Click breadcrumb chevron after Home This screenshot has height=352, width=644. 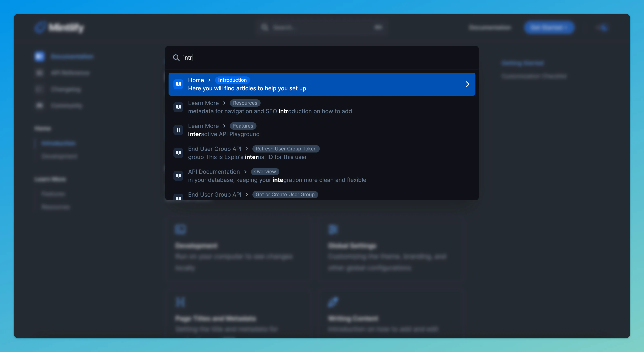tap(210, 80)
